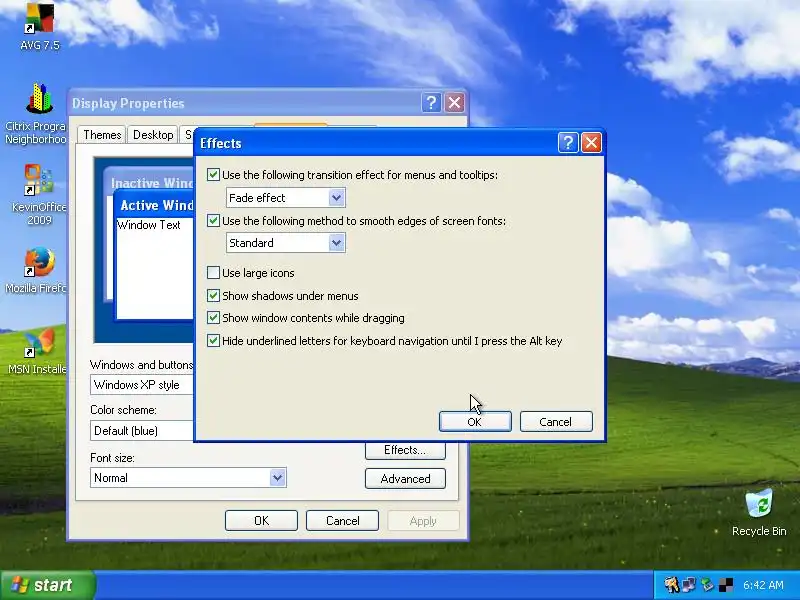Click the Effects... button in Display Properties
The width and height of the screenshot is (800, 600).
405,450
